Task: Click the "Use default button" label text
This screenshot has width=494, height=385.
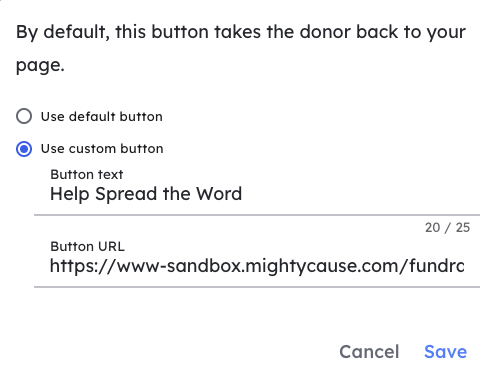Action: pos(102,117)
